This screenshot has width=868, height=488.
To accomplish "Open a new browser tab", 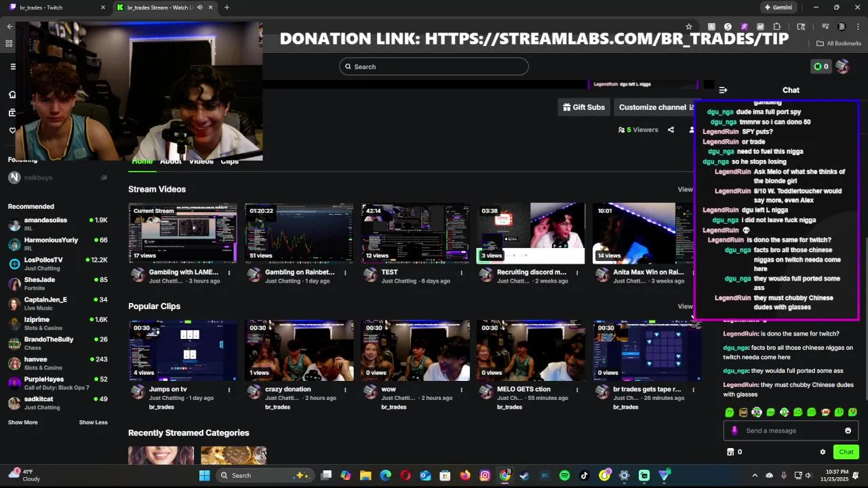I will click(x=226, y=7).
